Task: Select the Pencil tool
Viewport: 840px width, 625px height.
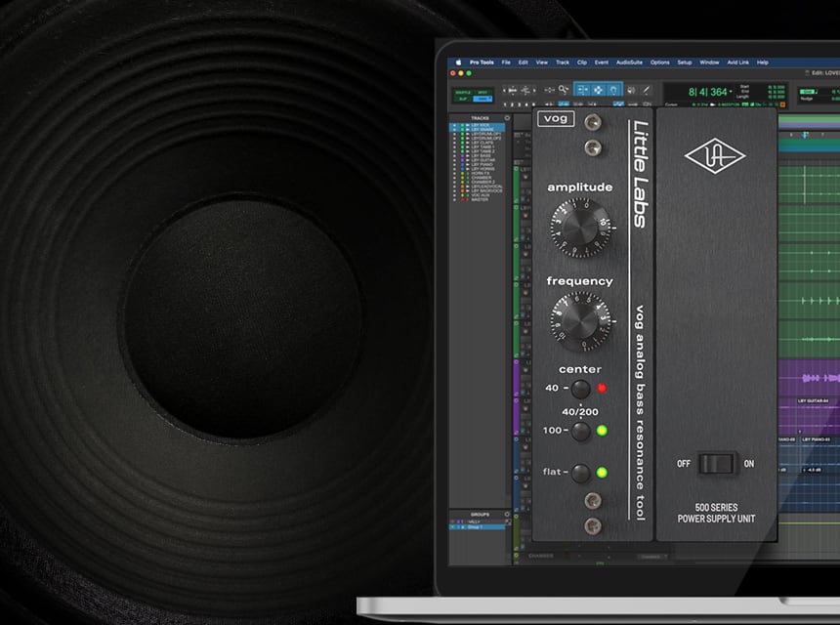Action: click(646, 90)
